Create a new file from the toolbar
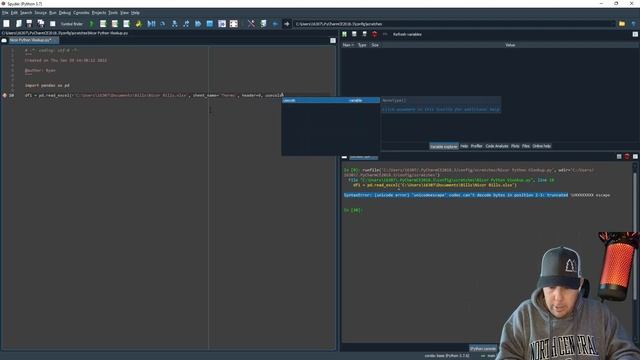Image resolution: width=640 pixels, height=360 pixels. [6, 24]
